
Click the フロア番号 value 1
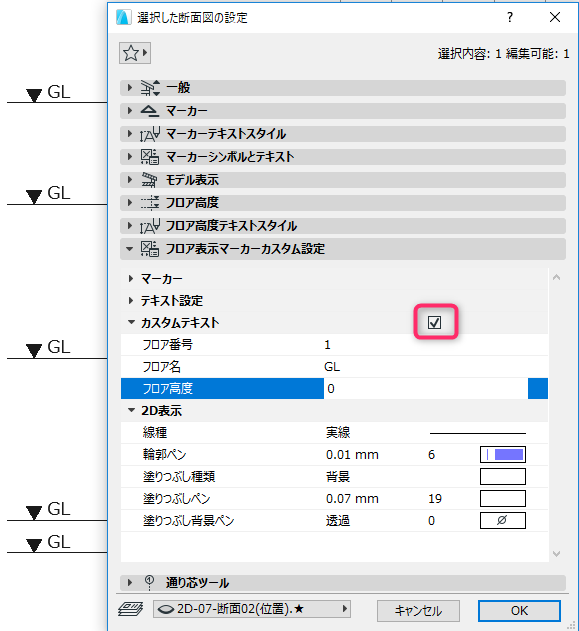327,345
